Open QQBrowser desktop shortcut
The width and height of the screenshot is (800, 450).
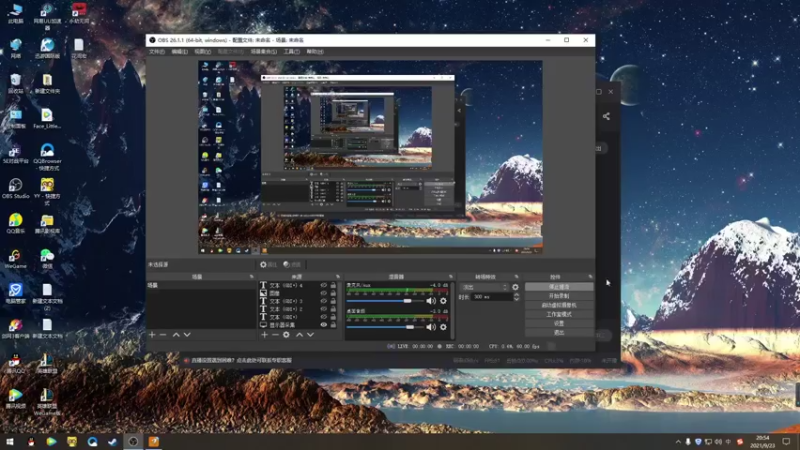(47, 157)
